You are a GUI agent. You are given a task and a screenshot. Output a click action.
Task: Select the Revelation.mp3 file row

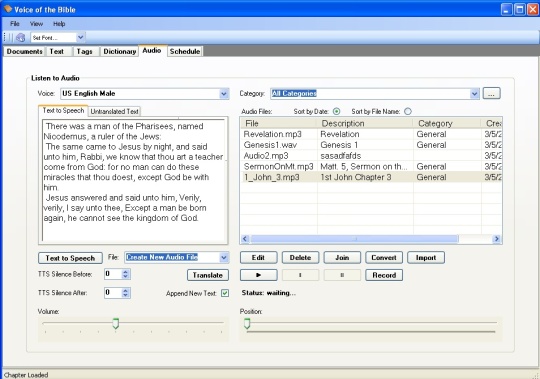tap(371, 134)
